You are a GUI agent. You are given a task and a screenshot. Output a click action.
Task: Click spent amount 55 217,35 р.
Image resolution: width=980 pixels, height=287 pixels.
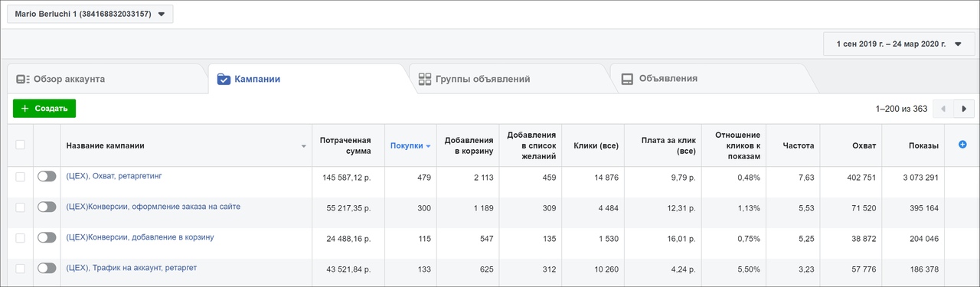[x=348, y=208]
